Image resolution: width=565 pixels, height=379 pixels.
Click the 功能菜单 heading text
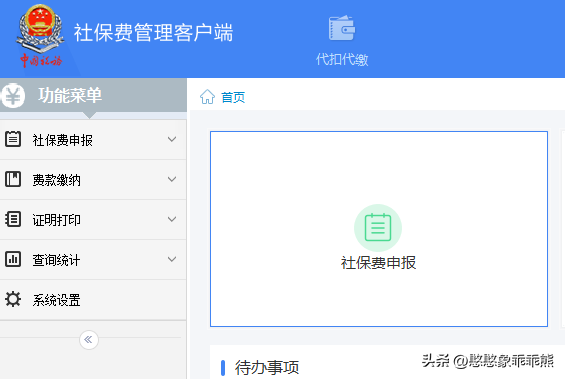[x=70, y=95]
